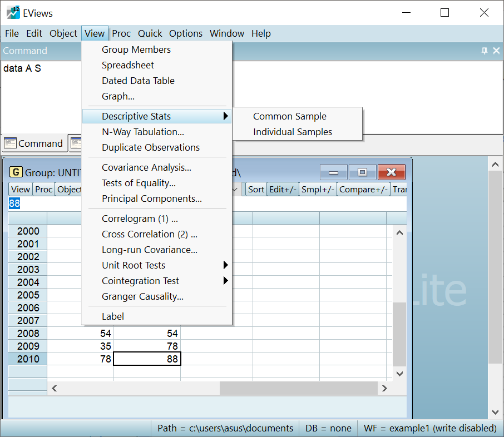Choose Individual Samples option
Image resolution: width=504 pixels, height=437 pixels.
coord(293,132)
